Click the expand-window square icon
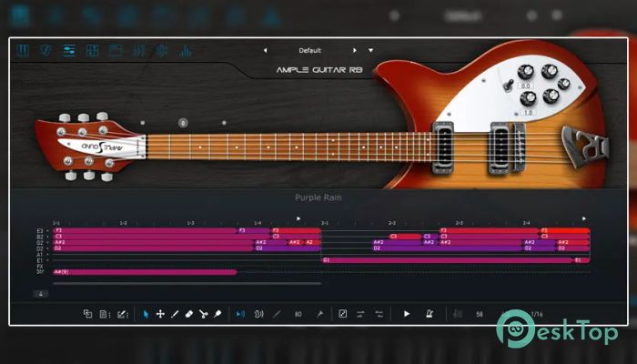Screen dimensions: 637x364 [x=342, y=314]
